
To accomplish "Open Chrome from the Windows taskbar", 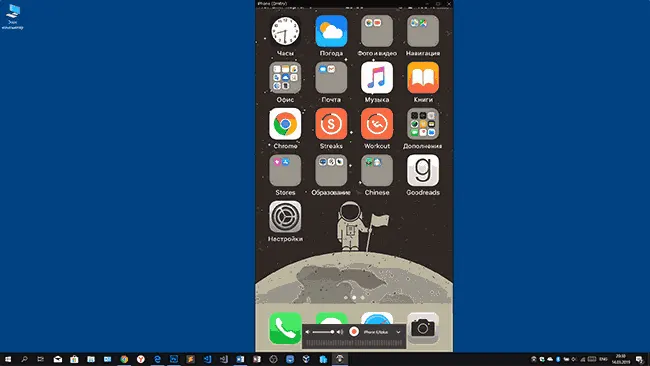I will click(124, 359).
